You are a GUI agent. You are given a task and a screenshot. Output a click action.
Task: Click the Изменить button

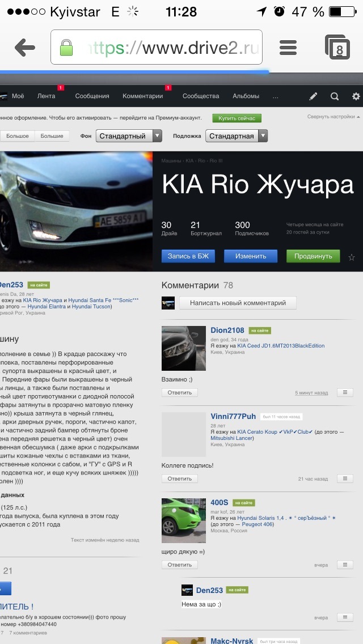(x=251, y=256)
